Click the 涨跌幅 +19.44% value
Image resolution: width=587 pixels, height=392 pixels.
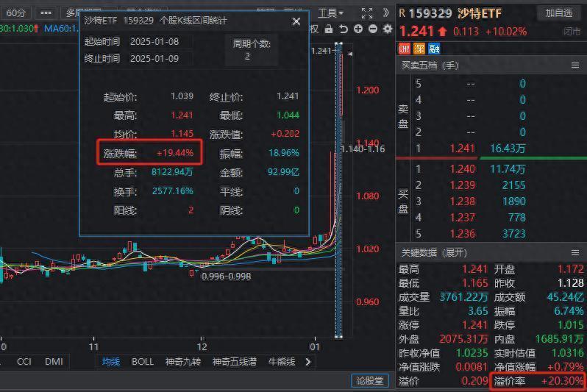(x=175, y=153)
